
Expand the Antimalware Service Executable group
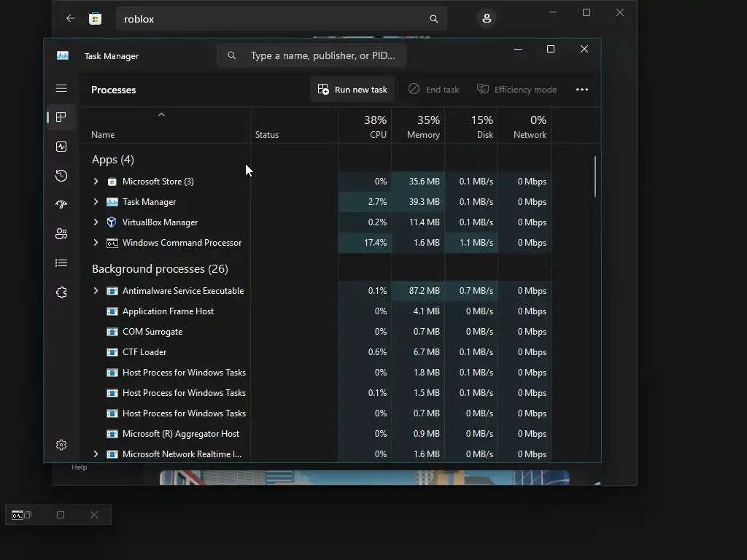coord(96,291)
